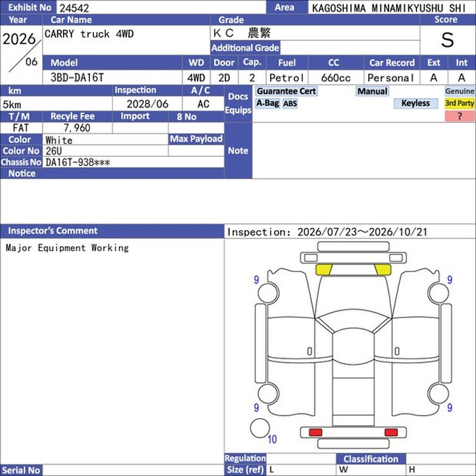The width and height of the screenshot is (476, 476).
Task: Click the Classification header label
Action: pos(371,459)
